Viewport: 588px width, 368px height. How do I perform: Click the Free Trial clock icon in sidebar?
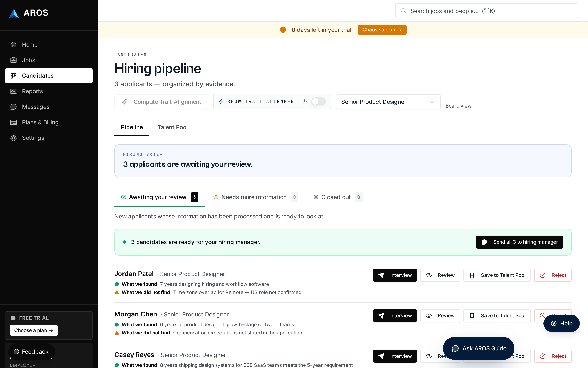click(13, 318)
